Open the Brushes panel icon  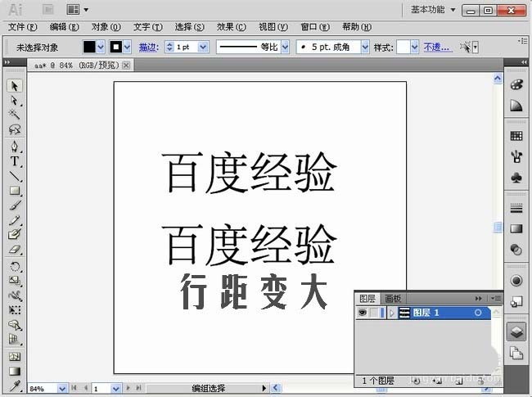[516, 156]
